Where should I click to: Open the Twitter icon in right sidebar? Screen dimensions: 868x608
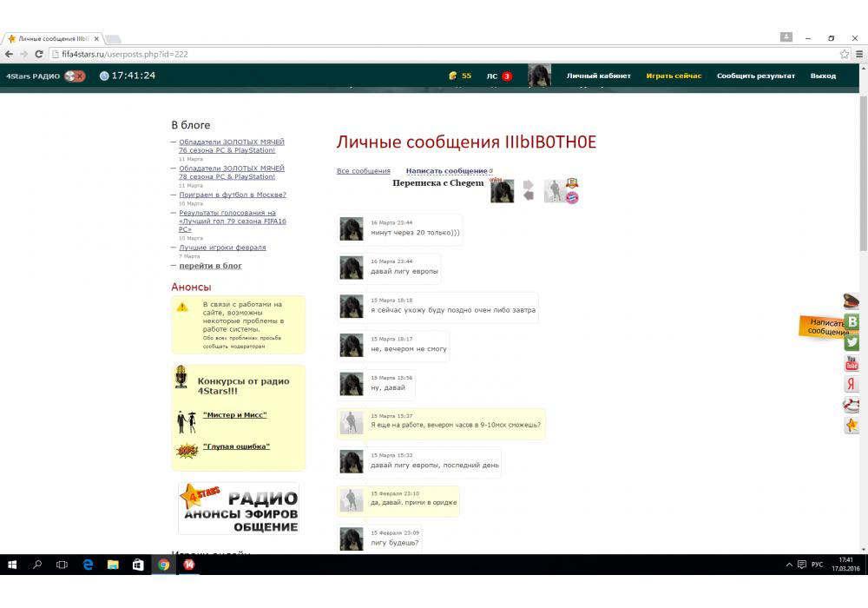click(x=852, y=342)
